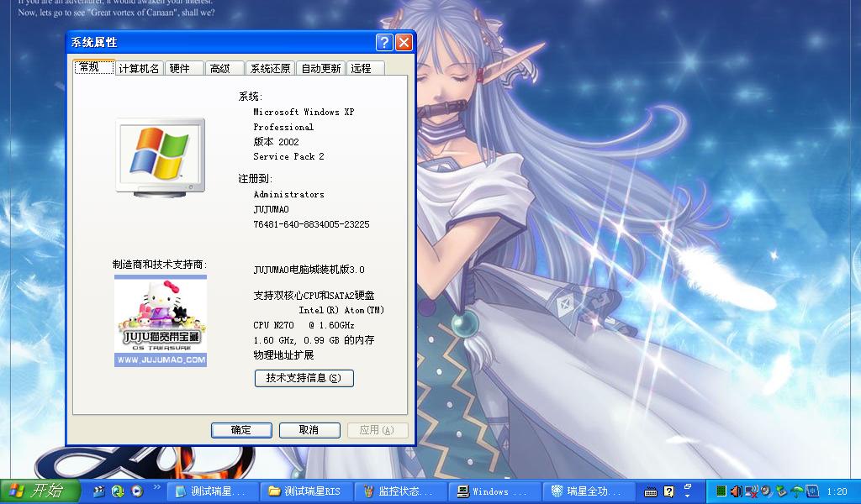This screenshot has width=861, height=504.
Task: Click the 技术支持信息 button
Action: click(304, 378)
